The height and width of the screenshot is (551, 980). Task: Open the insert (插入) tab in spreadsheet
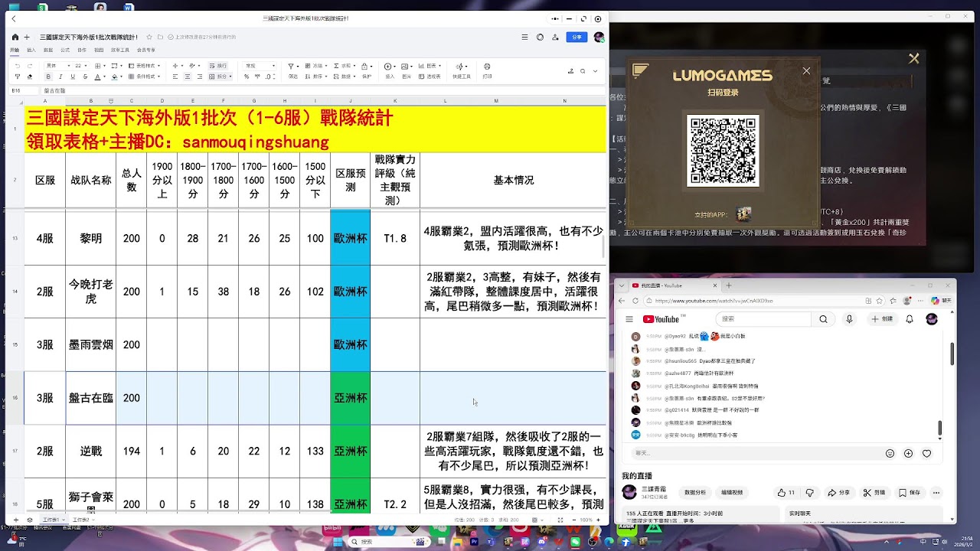pos(31,50)
